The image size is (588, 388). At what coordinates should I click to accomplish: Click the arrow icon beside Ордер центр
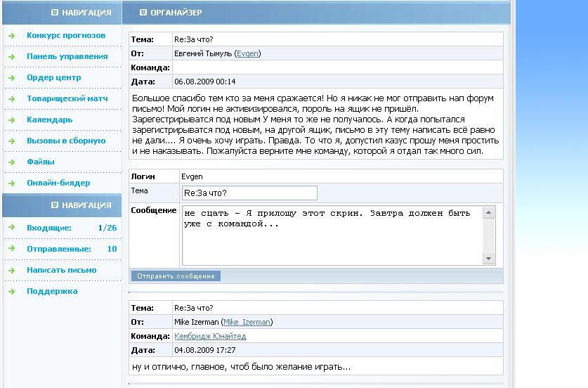[12, 78]
